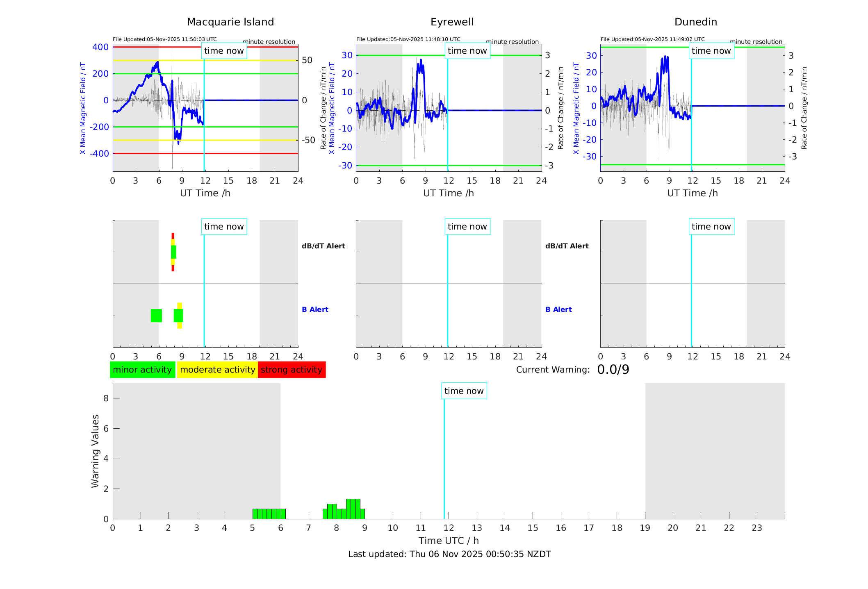Click the first green B Alert block near hour 6
This screenshot has height=589, width=868.
click(156, 316)
